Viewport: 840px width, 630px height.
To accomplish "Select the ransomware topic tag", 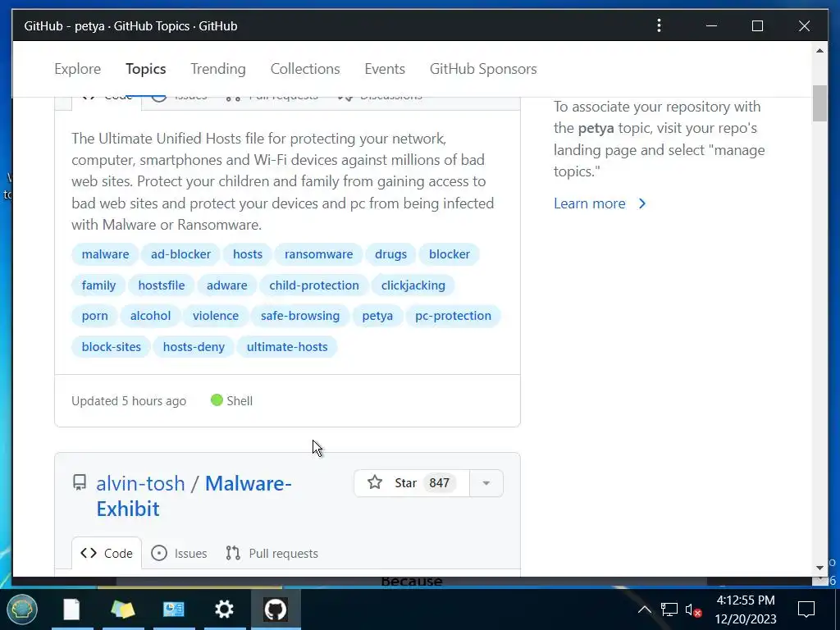I will [319, 254].
